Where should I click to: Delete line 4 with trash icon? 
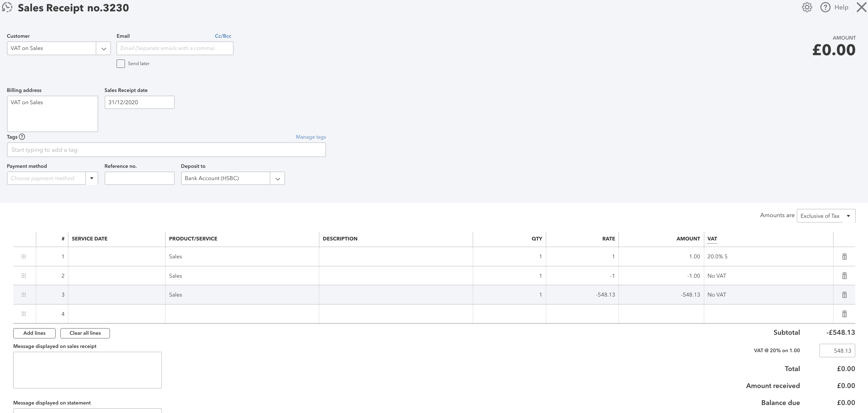pos(844,314)
